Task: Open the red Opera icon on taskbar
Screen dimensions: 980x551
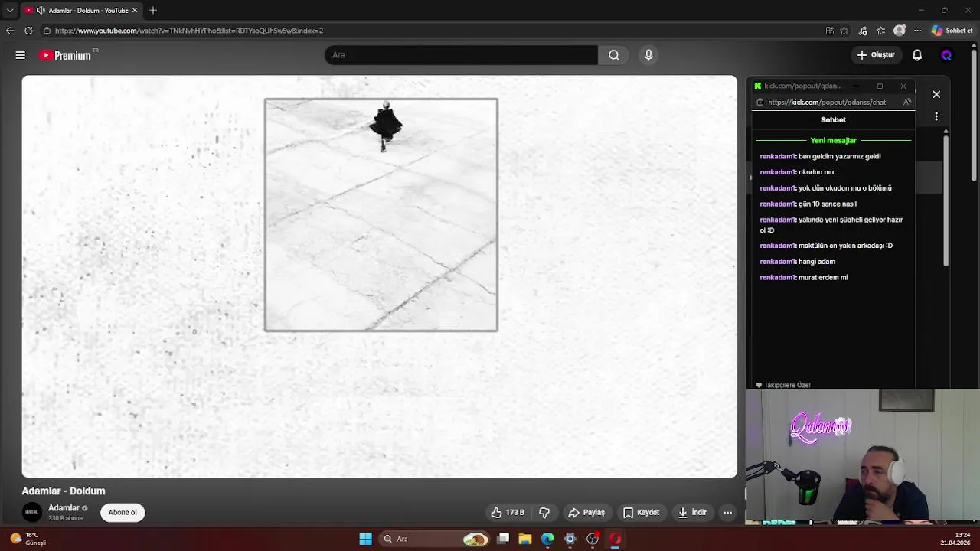Action: 615,539
